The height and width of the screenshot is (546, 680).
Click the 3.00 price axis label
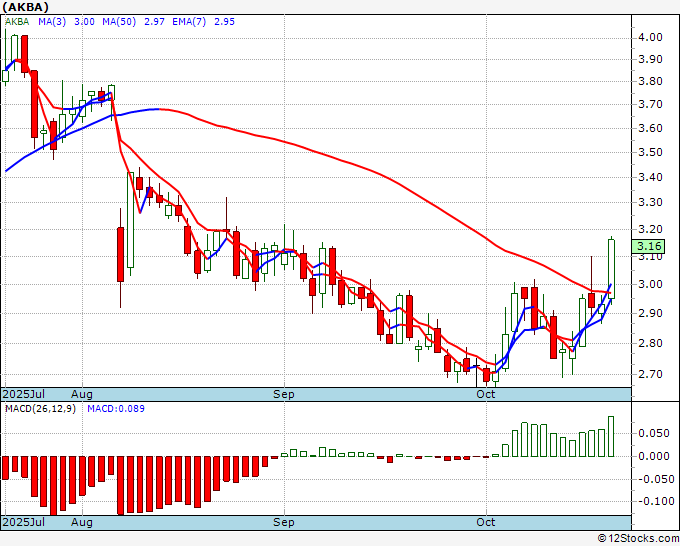650,284
